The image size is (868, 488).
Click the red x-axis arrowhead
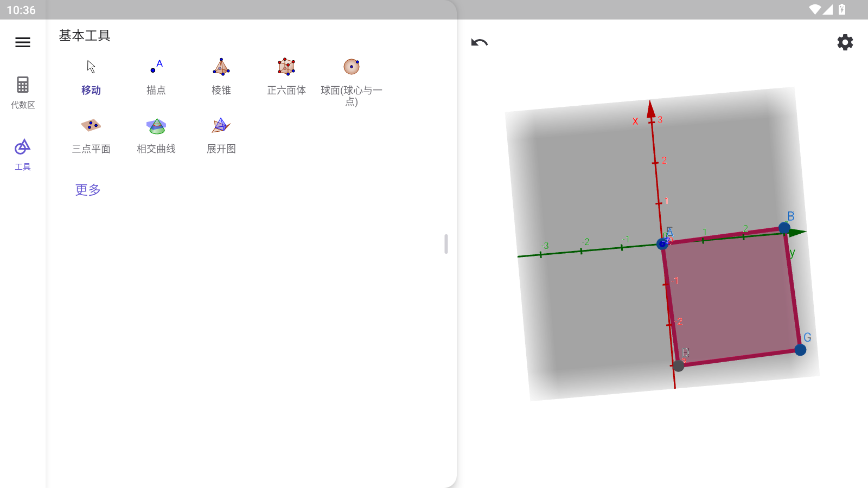[651, 109]
